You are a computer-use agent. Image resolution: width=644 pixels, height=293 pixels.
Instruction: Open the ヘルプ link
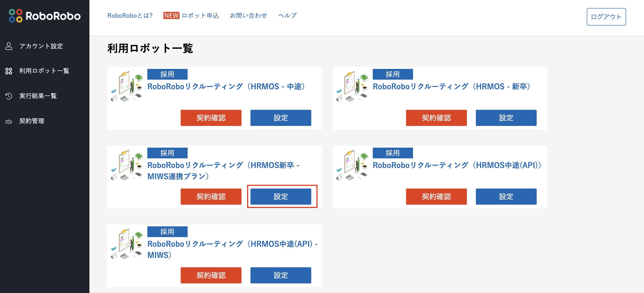pyautogui.click(x=287, y=15)
